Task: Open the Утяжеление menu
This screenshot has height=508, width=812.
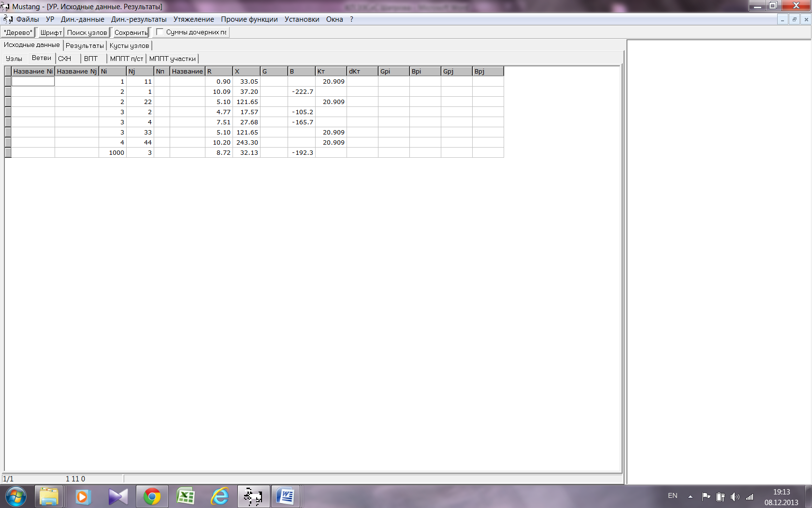Action: [x=194, y=19]
